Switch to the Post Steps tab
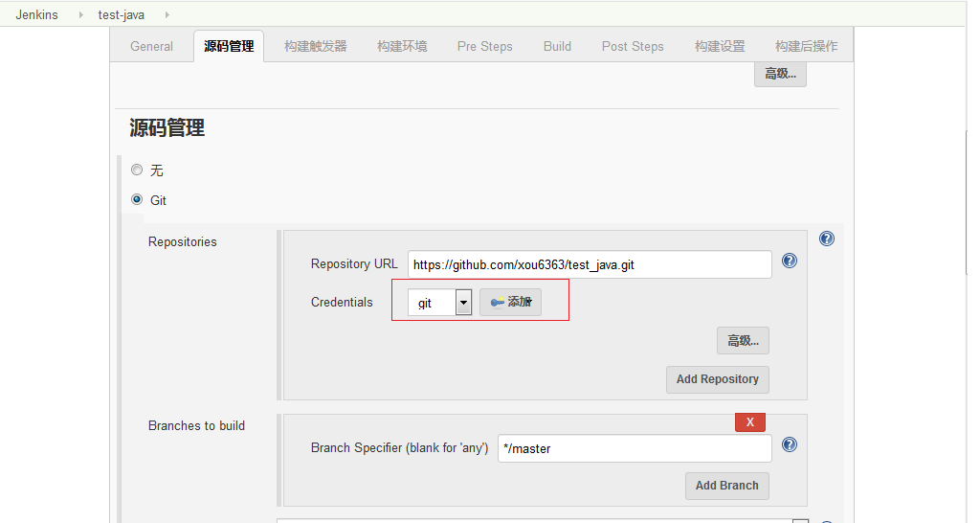 pos(633,46)
